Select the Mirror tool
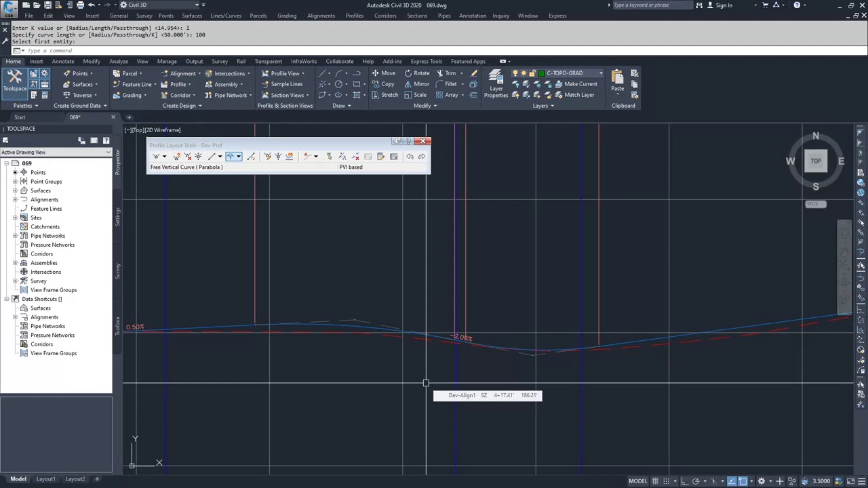Screen dimensions: 868x488 click(x=416, y=84)
